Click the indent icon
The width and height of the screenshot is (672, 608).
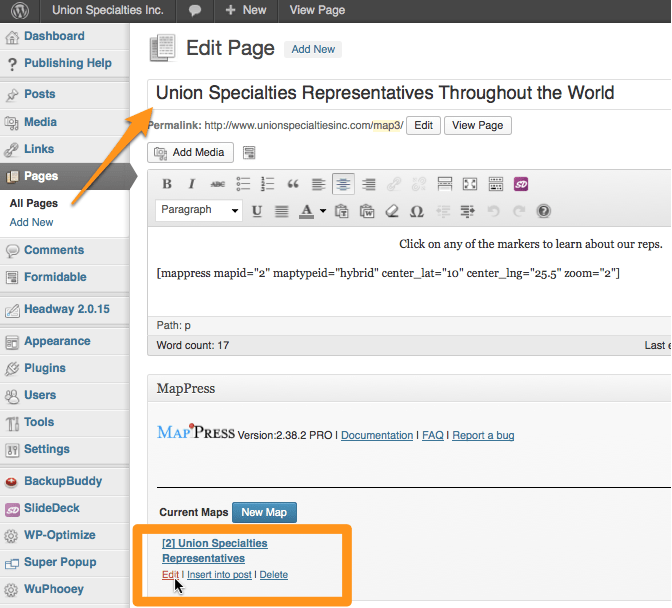(x=468, y=211)
